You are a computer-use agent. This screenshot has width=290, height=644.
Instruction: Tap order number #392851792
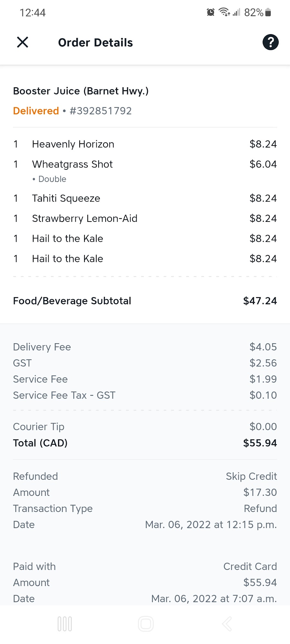coord(101,111)
